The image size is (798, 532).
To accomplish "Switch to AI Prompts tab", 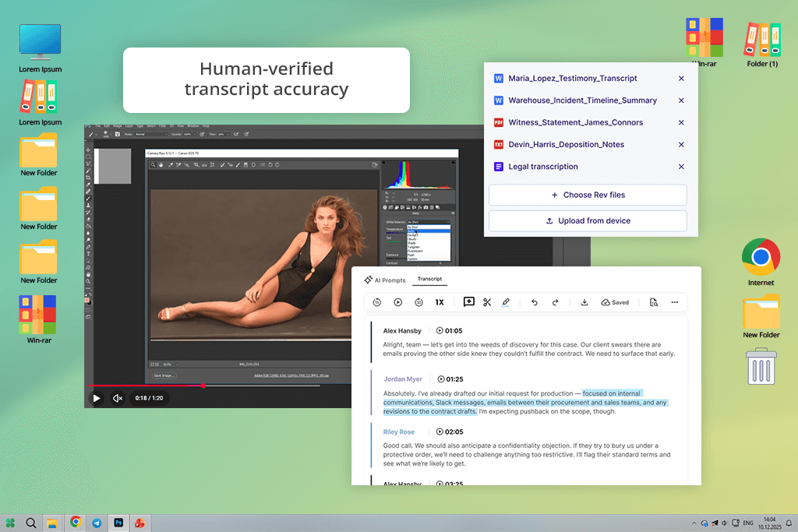I will (385, 280).
